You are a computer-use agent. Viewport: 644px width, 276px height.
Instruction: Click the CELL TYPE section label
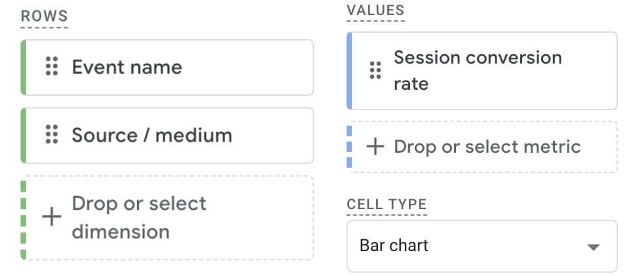pos(387,204)
